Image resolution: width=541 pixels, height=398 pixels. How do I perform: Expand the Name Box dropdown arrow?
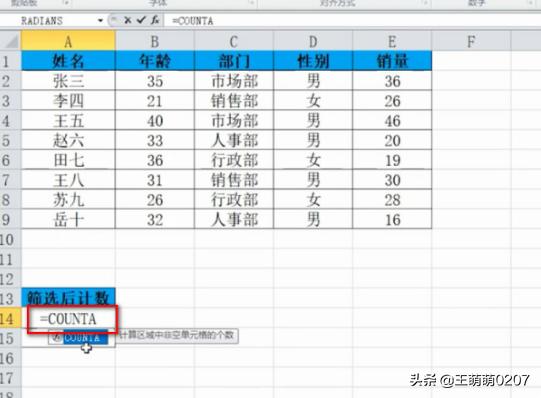coord(100,21)
